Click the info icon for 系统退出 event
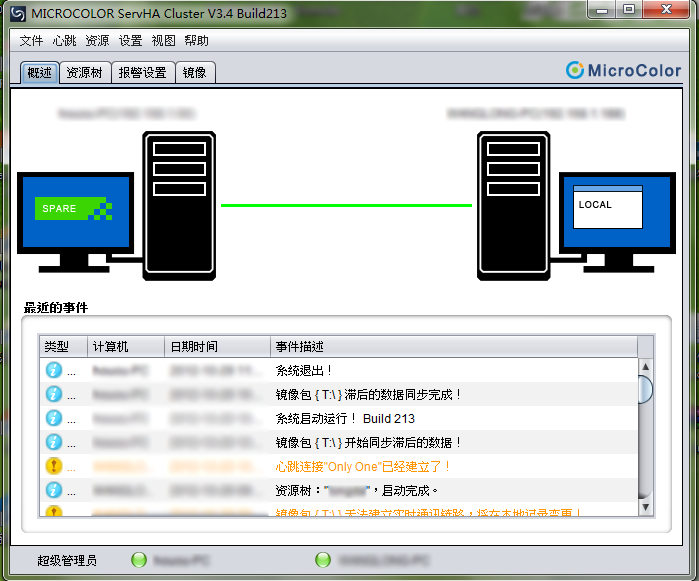 54,370
